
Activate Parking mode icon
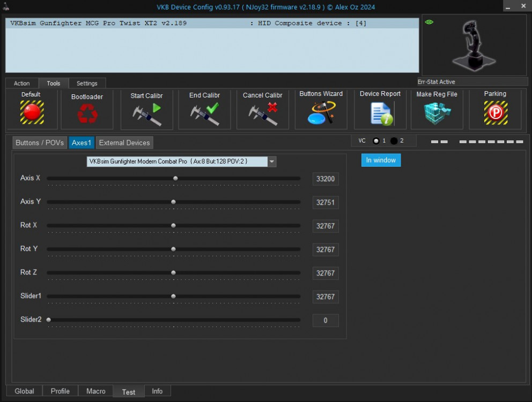pos(494,113)
